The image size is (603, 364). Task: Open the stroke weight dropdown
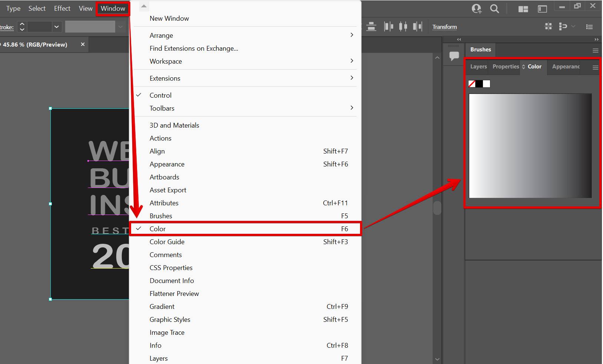(56, 27)
